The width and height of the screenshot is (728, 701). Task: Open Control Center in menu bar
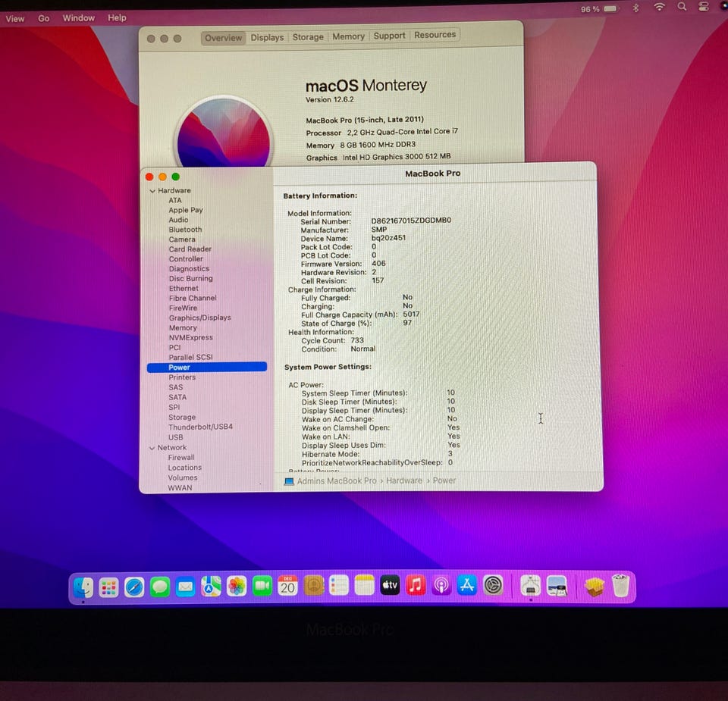coord(704,7)
